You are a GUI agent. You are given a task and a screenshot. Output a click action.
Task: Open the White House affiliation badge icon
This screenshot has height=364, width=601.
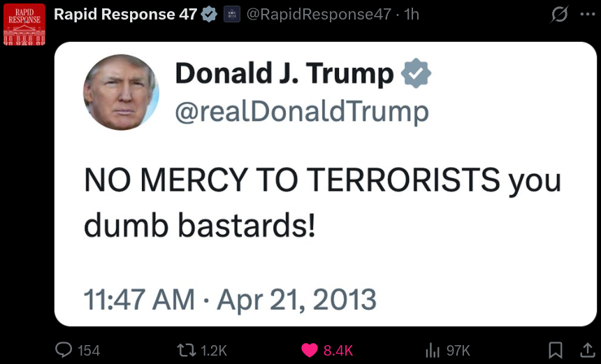click(232, 15)
